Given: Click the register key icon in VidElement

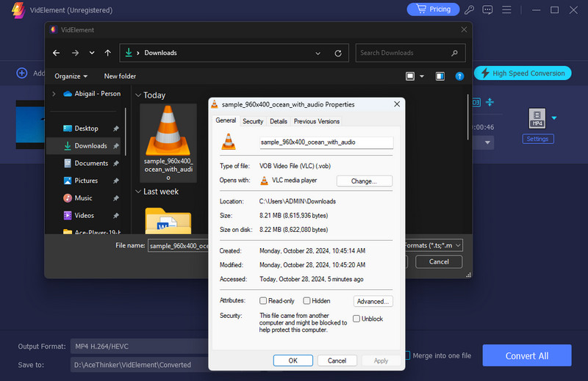Looking at the screenshot, I should [x=469, y=10].
